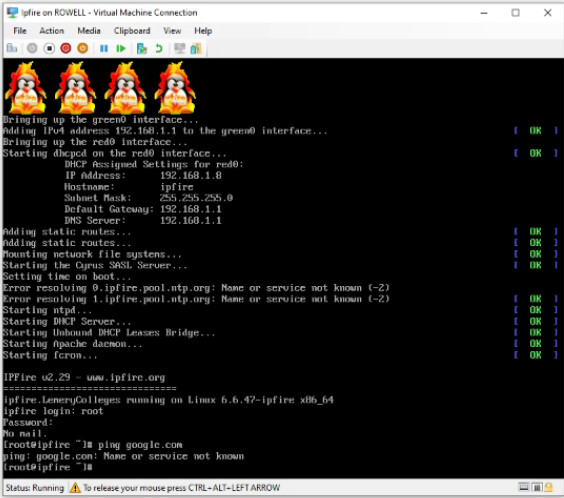Viewport: 564px width, 498px height.
Task: Click the Ctrl+Alt+Delete toolbar icon
Action: click(12, 48)
